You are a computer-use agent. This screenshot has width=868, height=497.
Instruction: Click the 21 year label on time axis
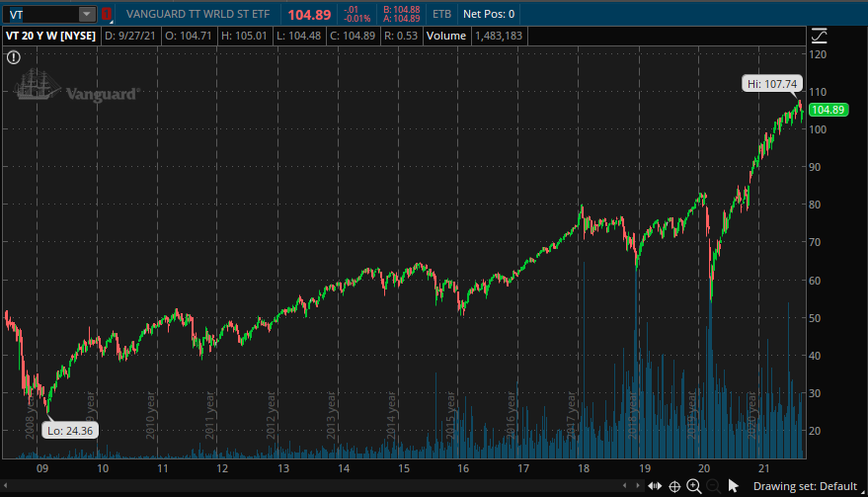pos(764,468)
